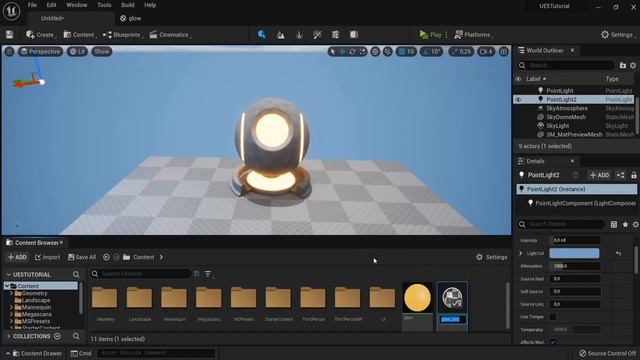The image size is (640, 360).
Task: Collapse the UE5TUTORIAL sources tree
Action: pos(9,275)
